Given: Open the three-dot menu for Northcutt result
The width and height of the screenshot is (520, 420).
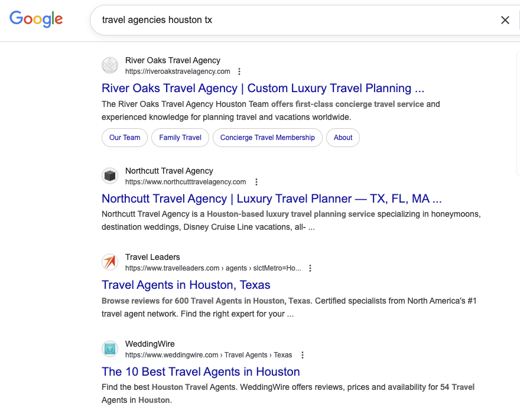Looking at the screenshot, I should 256,181.
